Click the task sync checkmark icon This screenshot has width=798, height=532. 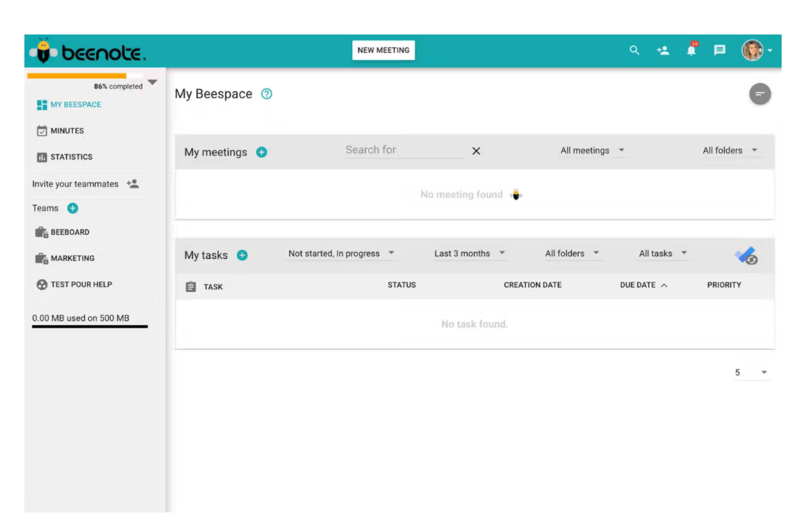click(746, 255)
